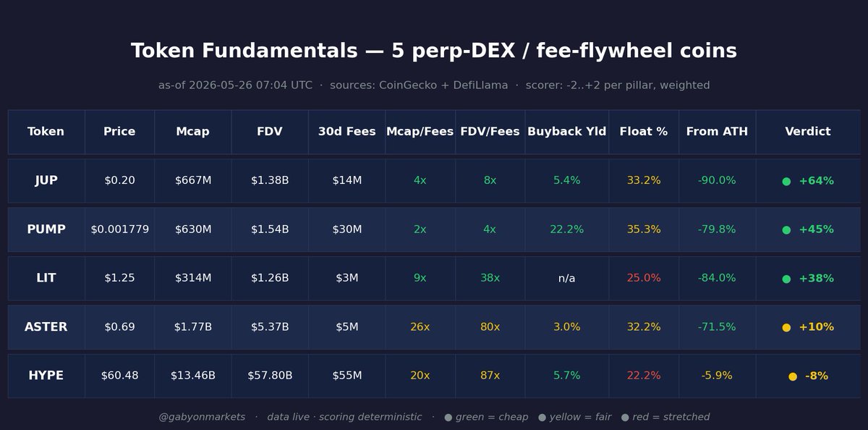Click the $5.37B FDV value
Screen dimensions: 868x430
click(x=270, y=327)
